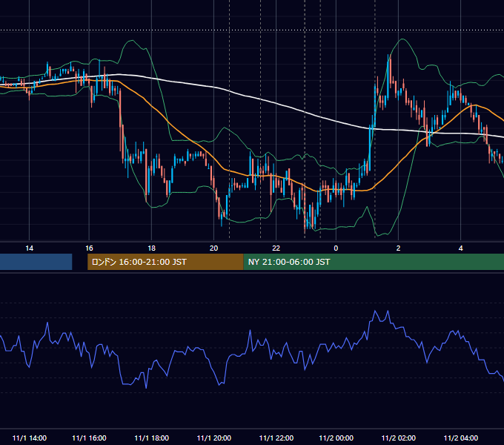Select the NY 21:00-06:00 JST session bar
Screen dimensions: 504x445
374,262
